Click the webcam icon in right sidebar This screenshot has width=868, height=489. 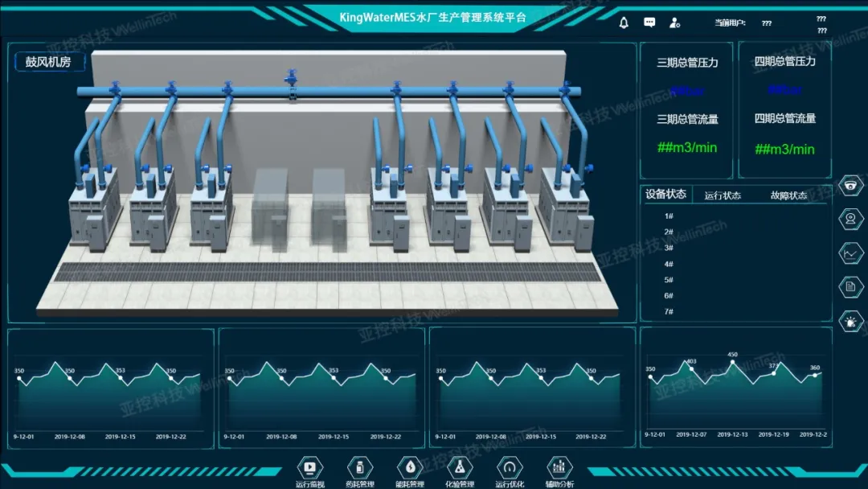[850, 218]
